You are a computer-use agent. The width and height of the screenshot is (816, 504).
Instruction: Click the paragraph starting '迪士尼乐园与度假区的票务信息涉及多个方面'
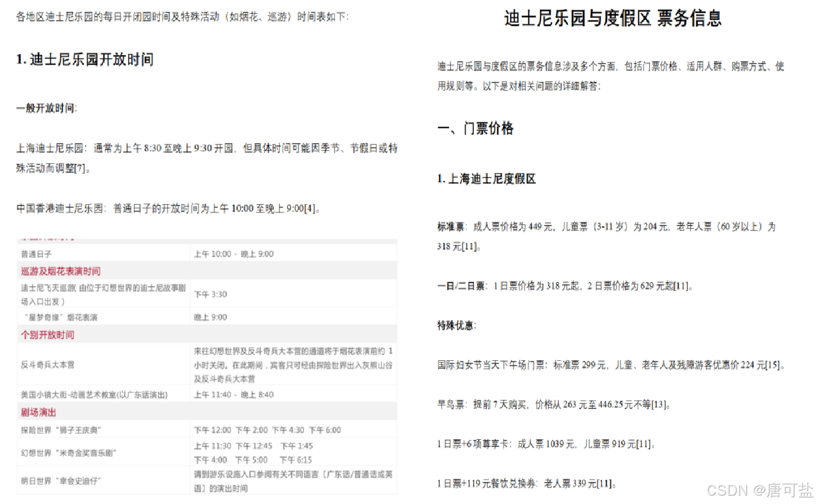[611, 76]
